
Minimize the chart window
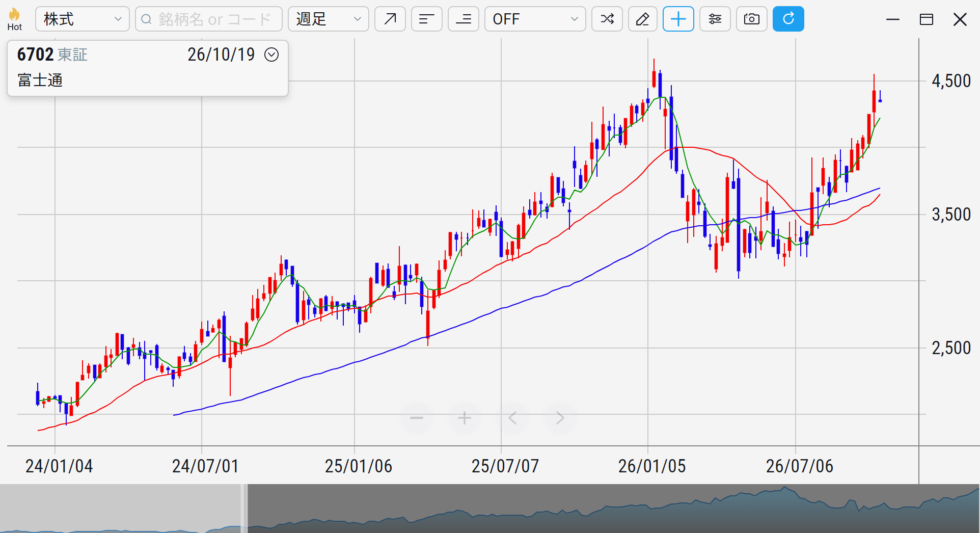pyautogui.click(x=893, y=19)
